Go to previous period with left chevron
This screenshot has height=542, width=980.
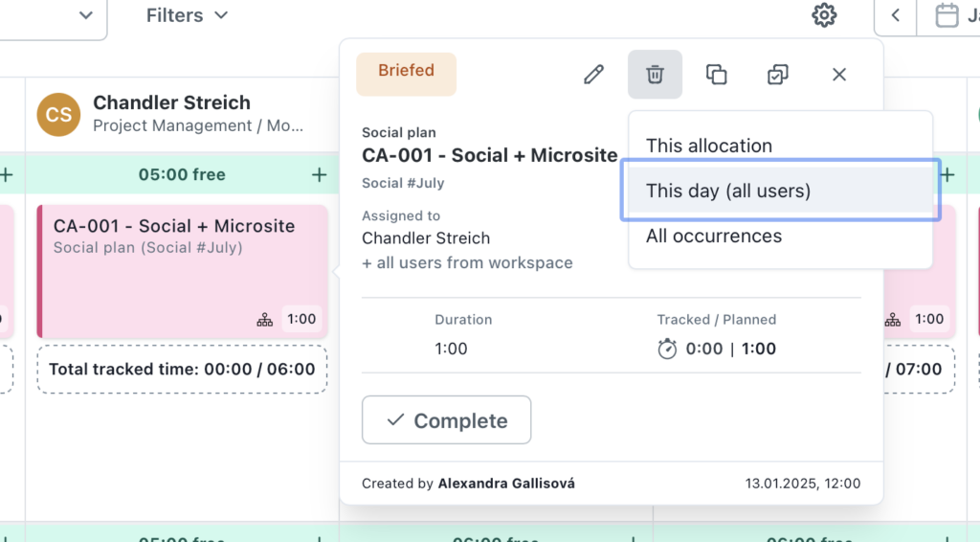pos(895,15)
